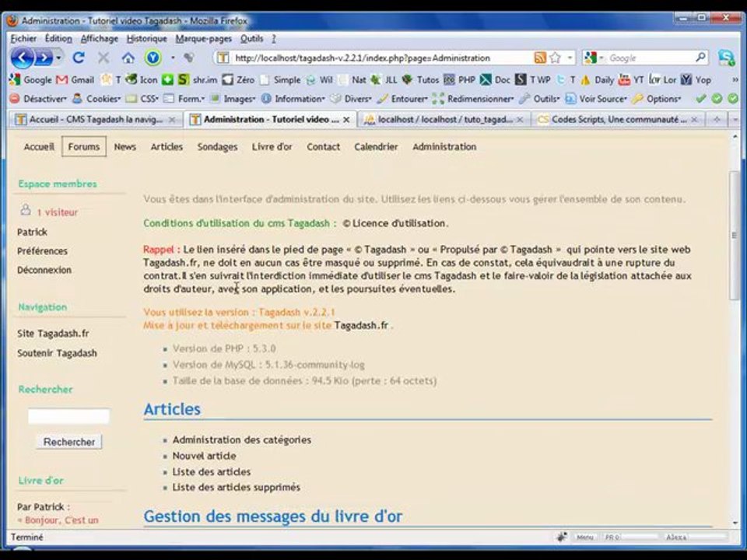Close the Administration tab

tap(347, 120)
